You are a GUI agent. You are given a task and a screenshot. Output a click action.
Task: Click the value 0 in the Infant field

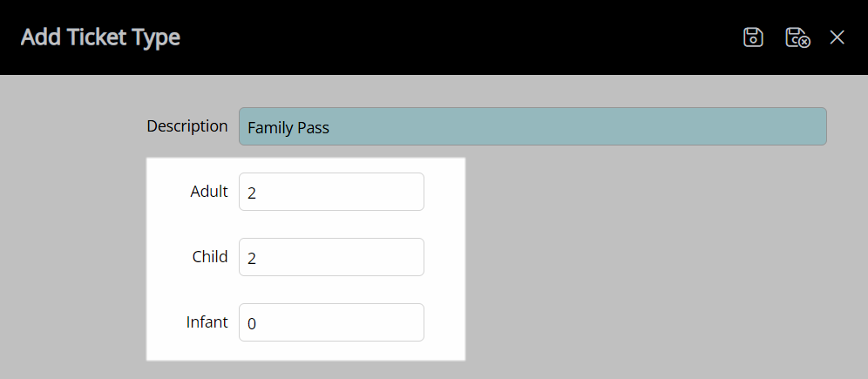click(252, 323)
